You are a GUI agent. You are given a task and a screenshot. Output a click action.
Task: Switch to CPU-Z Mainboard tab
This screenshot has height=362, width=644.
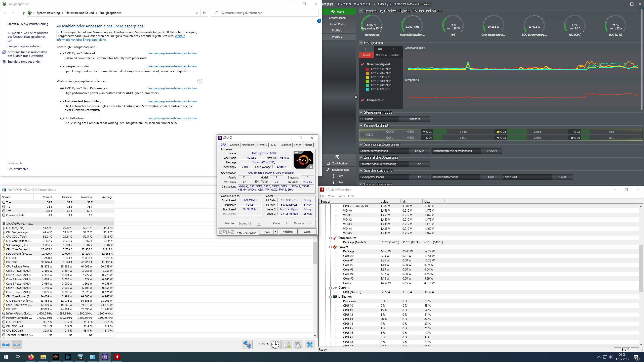point(248,145)
